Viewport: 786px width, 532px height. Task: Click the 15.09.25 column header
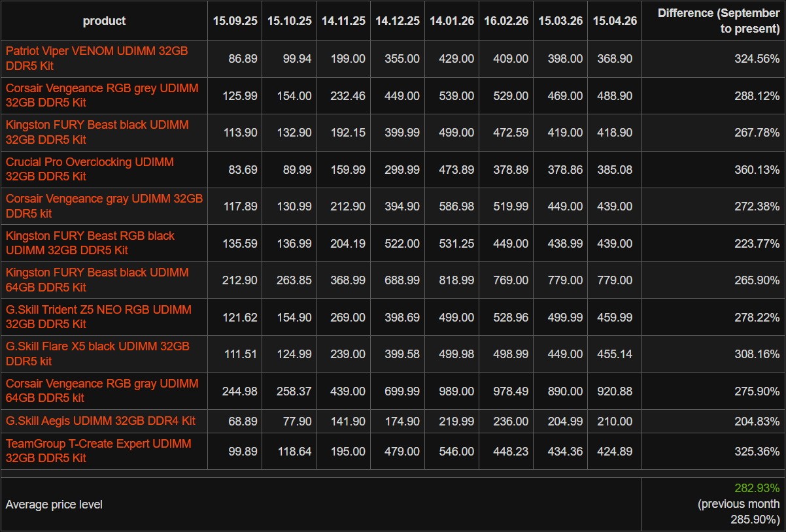[x=235, y=21]
